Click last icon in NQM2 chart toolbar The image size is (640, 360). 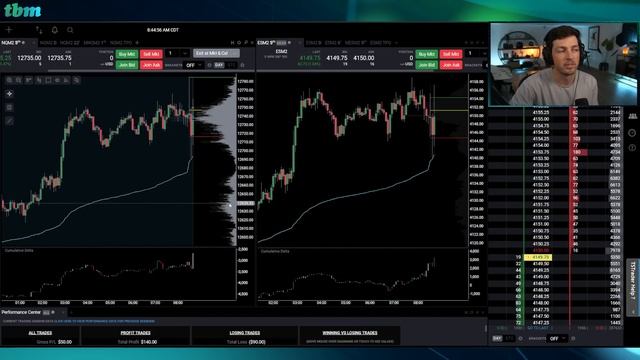76,80
